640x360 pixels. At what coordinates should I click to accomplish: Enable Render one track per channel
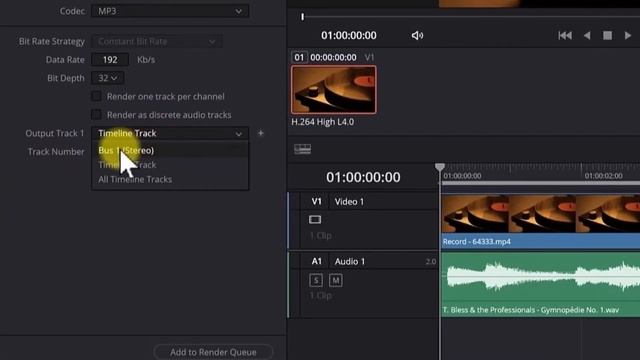pos(96,96)
